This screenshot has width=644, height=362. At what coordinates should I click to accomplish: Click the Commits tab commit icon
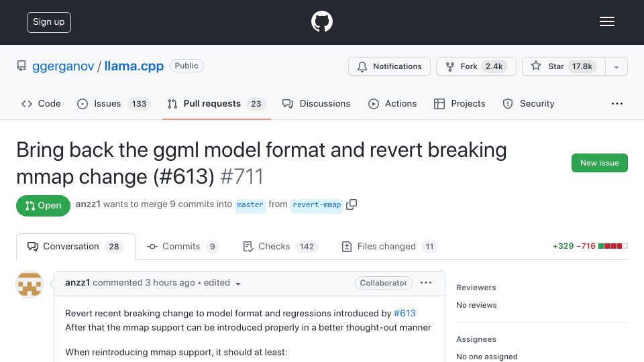(152, 247)
